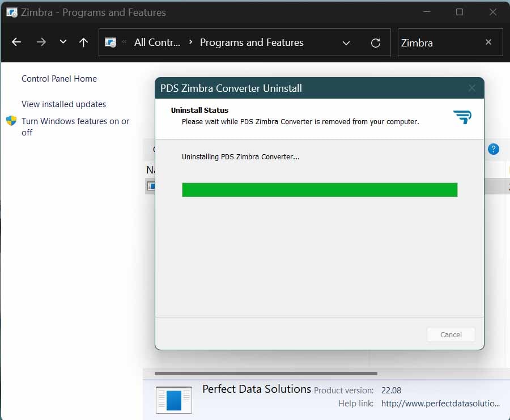Open View installed updates link

pos(63,104)
